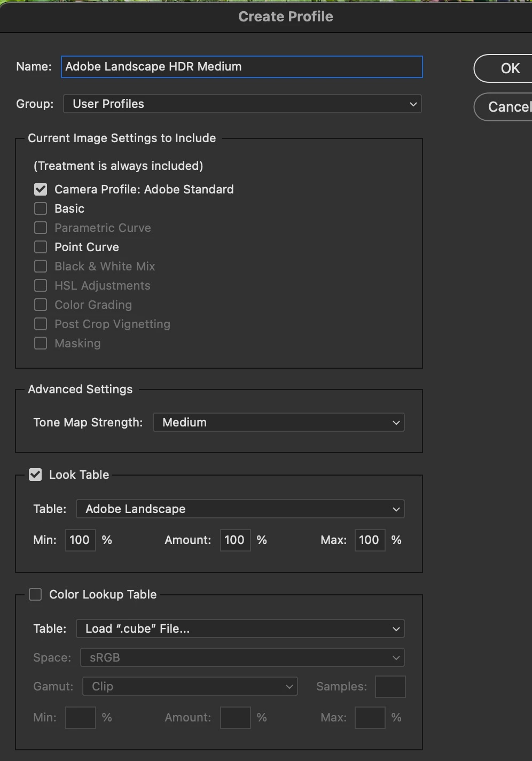Click the "Current Image Settings to Include" heading
The height and width of the screenshot is (761, 532).
pyautogui.click(x=122, y=138)
